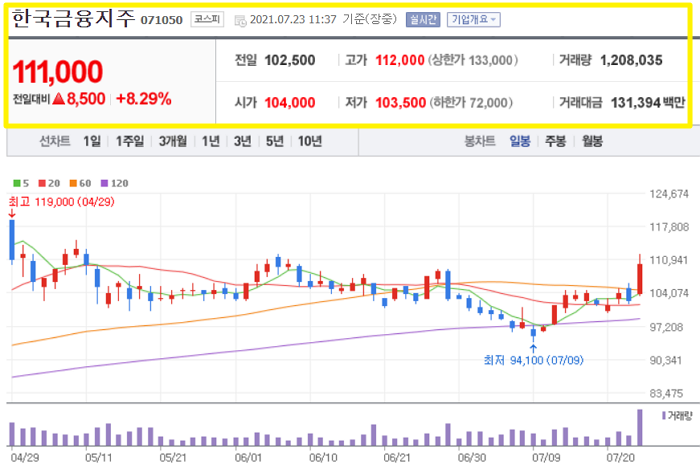The image size is (700, 469).
Task: Select the 5년 line chart period
Action: [275, 141]
